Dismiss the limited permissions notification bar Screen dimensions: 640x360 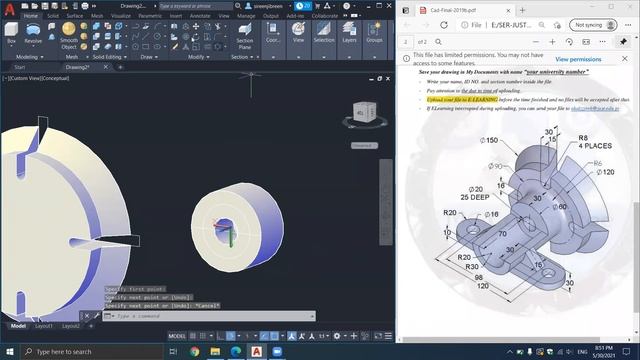coord(625,59)
